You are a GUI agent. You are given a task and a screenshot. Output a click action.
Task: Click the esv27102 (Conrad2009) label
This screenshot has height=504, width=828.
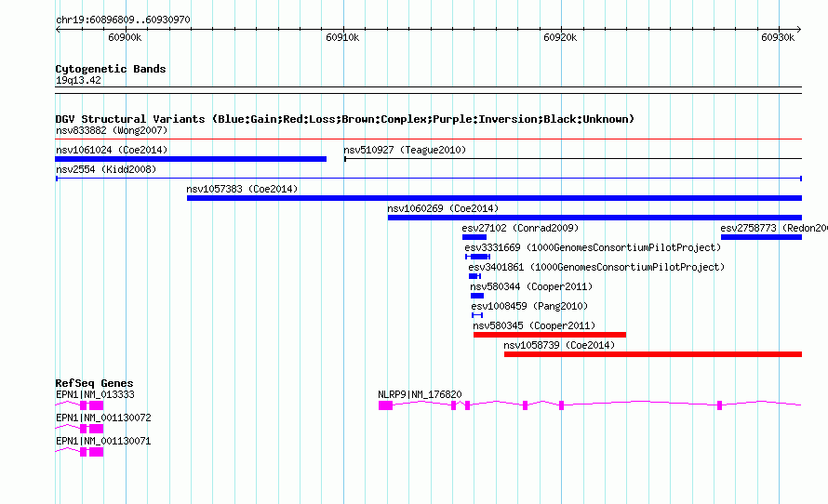point(520,228)
